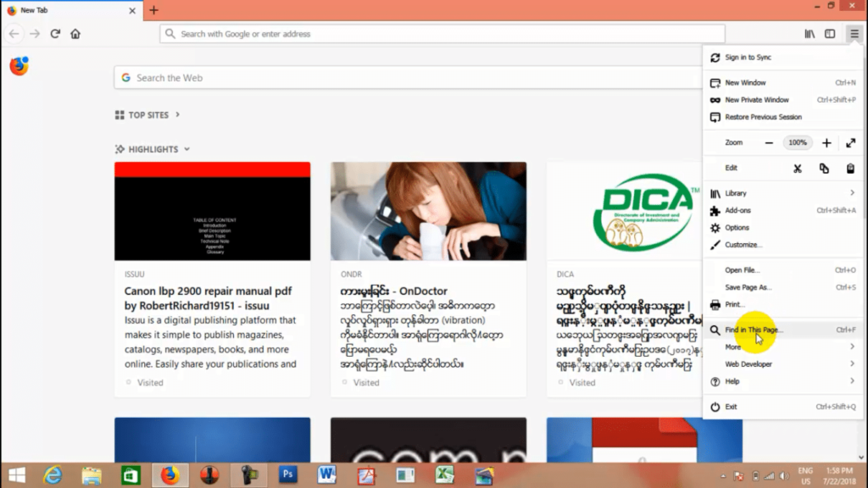This screenshot has width=868, height=488.
Task: Show hidden system tray icons
Action: (x=723, y=476)
